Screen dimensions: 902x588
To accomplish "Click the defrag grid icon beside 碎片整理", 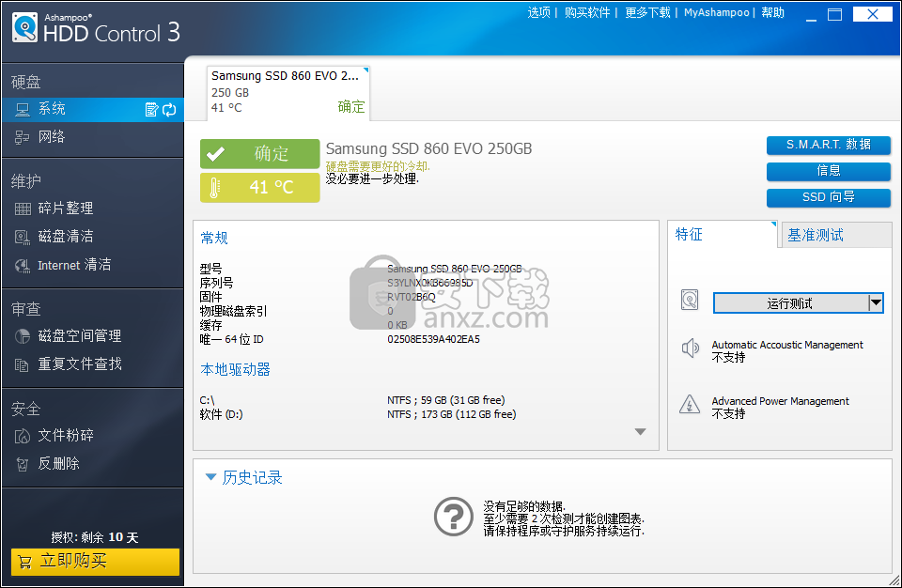I will (x=23, y=209).
